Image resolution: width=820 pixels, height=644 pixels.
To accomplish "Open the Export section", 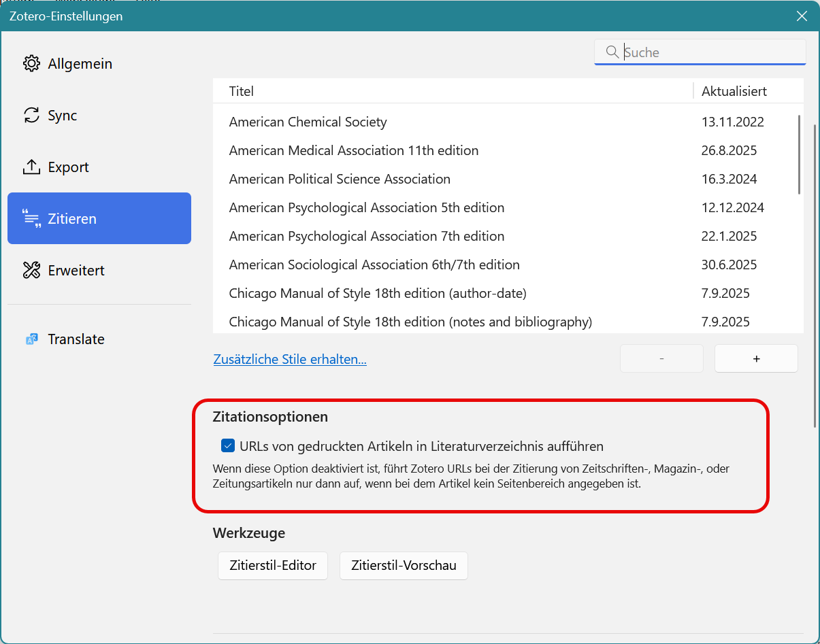I will [99, 167].
